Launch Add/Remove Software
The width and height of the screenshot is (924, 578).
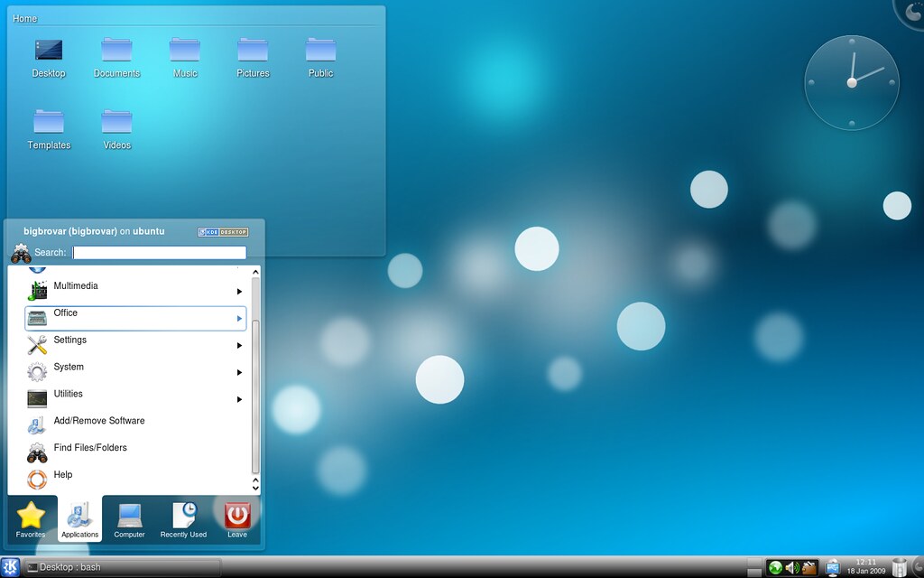[135, 426]
